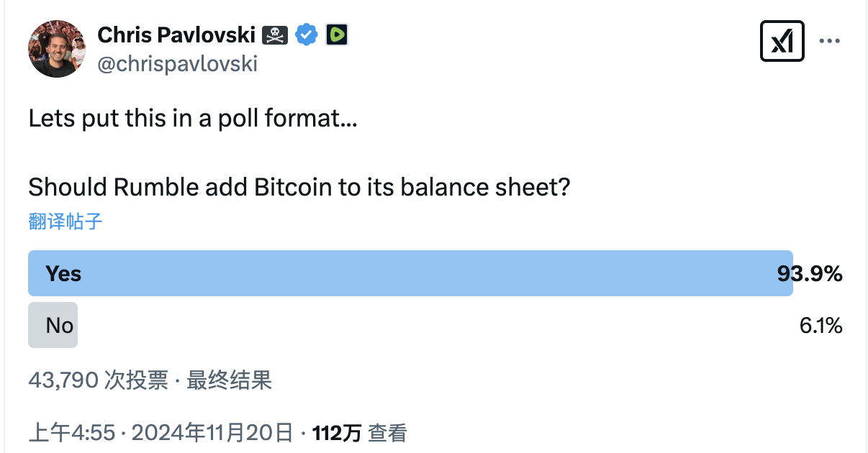Click the pirate flag emoji badge
Viewport: 868px width, 453px height.
(x=274, y=35)
